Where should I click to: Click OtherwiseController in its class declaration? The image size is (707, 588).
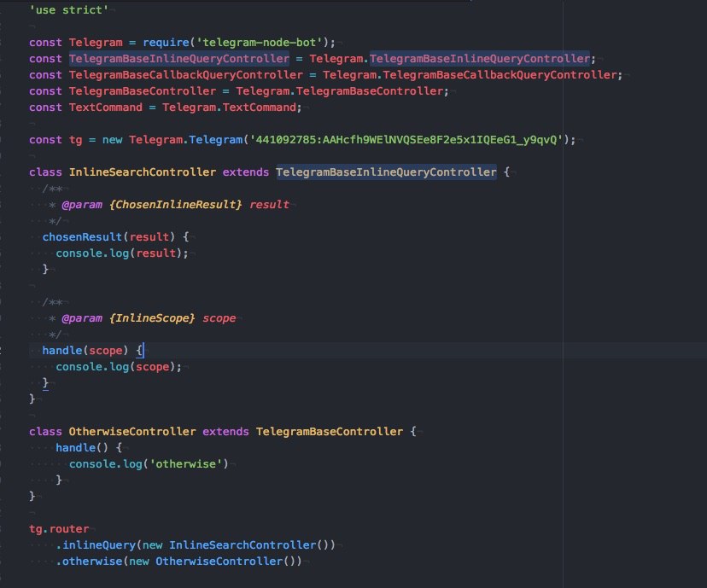(132, 432)
